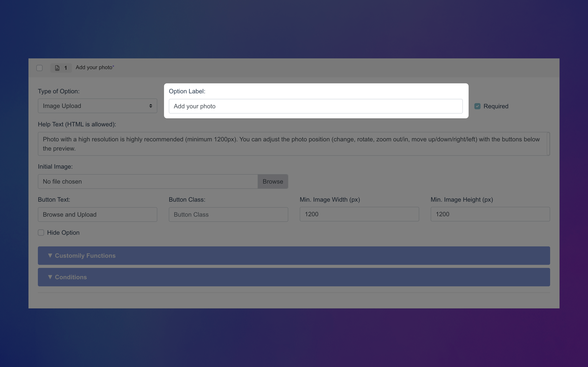Enable the Hide Option checkbox

coord(41,233)
